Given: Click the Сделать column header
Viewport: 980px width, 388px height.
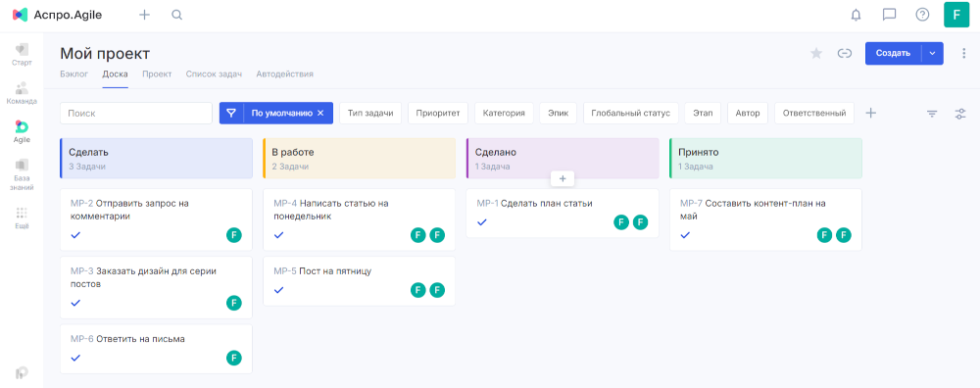Looking at the screenshot, I should pos(156,159).
